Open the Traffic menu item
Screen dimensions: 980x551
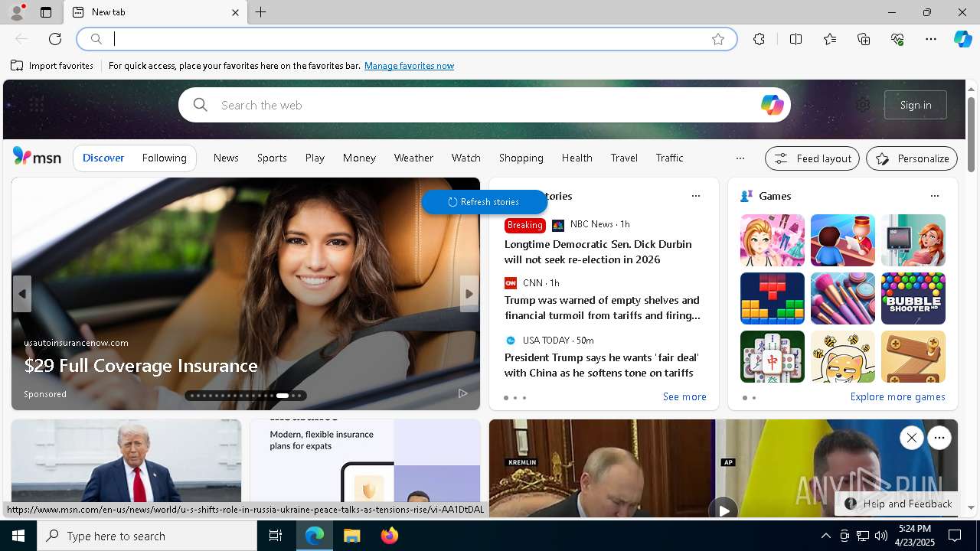pos(669,158)
